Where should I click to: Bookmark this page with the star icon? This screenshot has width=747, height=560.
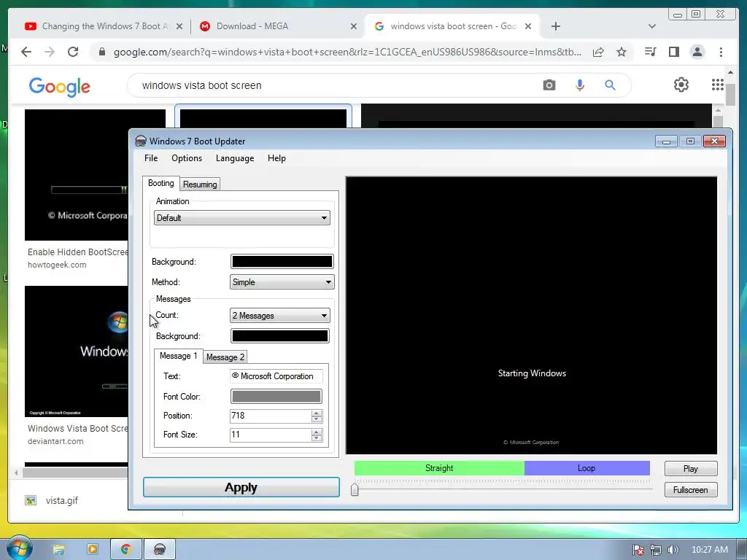(622, 52)
